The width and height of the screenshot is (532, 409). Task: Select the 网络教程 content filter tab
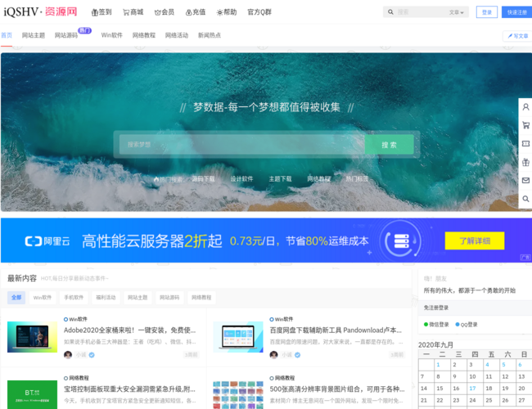click(201, 298)
